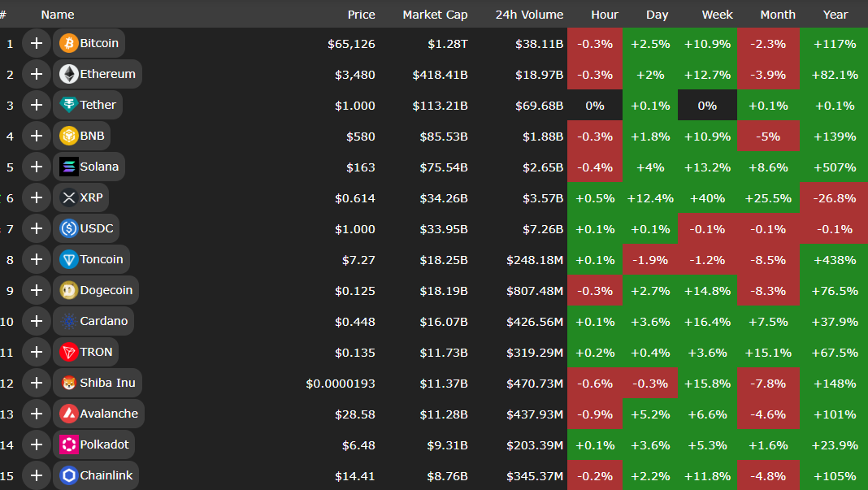The width and height of the screenshot is (868, 490).
Task: Sort table by Market Cap column
Action: point(435,15)
